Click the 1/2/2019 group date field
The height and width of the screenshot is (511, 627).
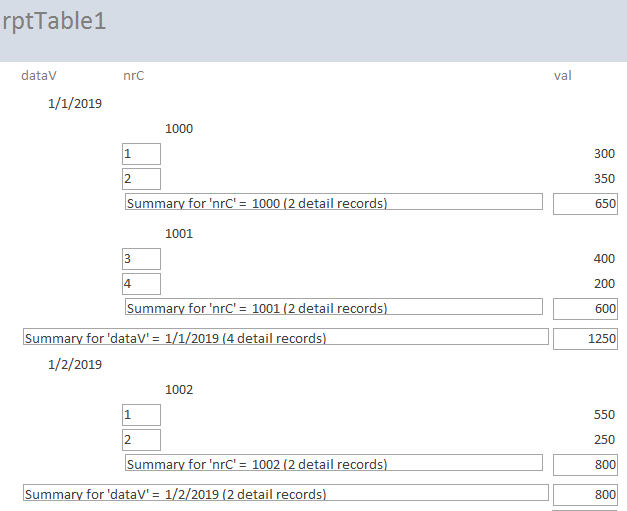(x=75, y=365)
